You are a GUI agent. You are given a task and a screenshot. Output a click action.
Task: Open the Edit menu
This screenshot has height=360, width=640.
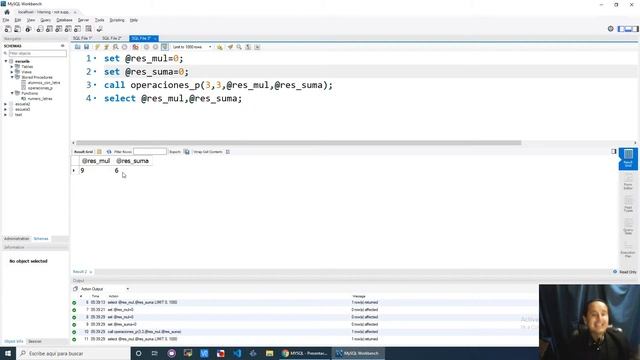click(18, 20)
